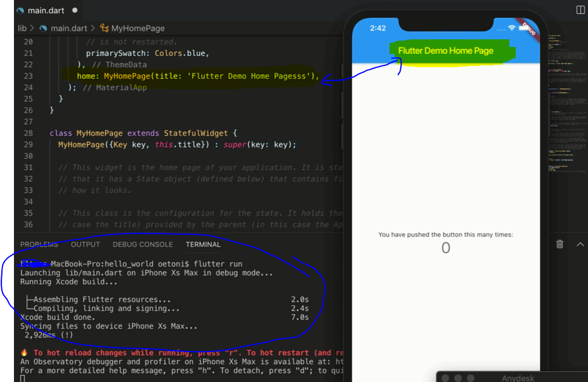The height and width of the screenshot is (382, 588).
Task: Click the '// ThemeData' comment on line 22
Action: click(x=119, y=65)
